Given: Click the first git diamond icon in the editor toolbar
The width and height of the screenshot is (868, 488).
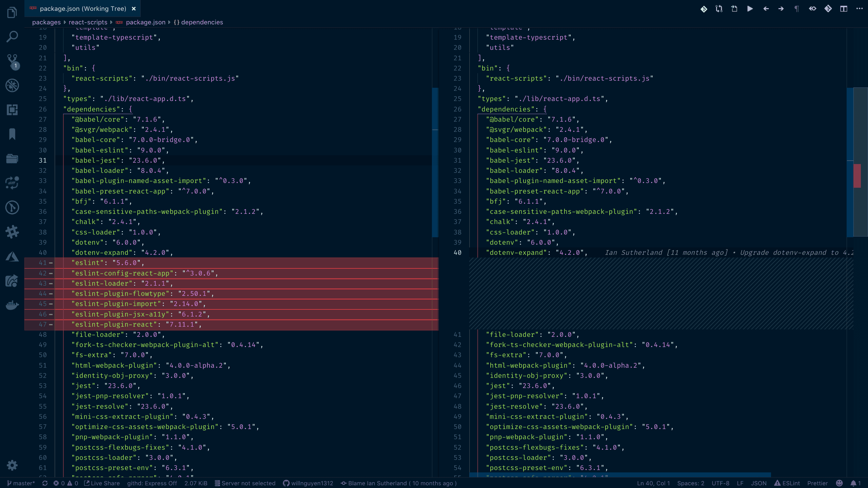Looking at the screenshot, I should (704, 9).
